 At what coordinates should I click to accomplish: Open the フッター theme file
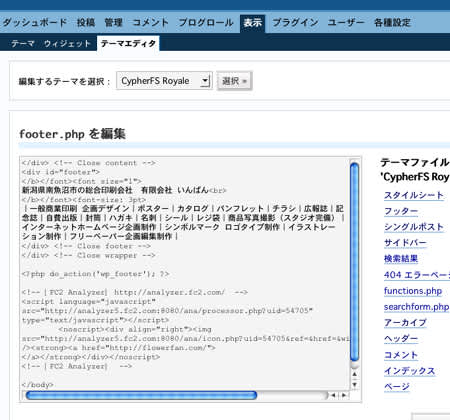tap(401, 211)
